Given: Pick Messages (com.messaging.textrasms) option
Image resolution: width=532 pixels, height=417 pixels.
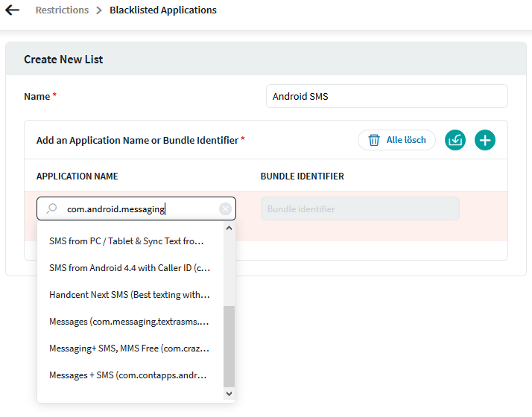Looking at the screenshot, I should (129, 322).
